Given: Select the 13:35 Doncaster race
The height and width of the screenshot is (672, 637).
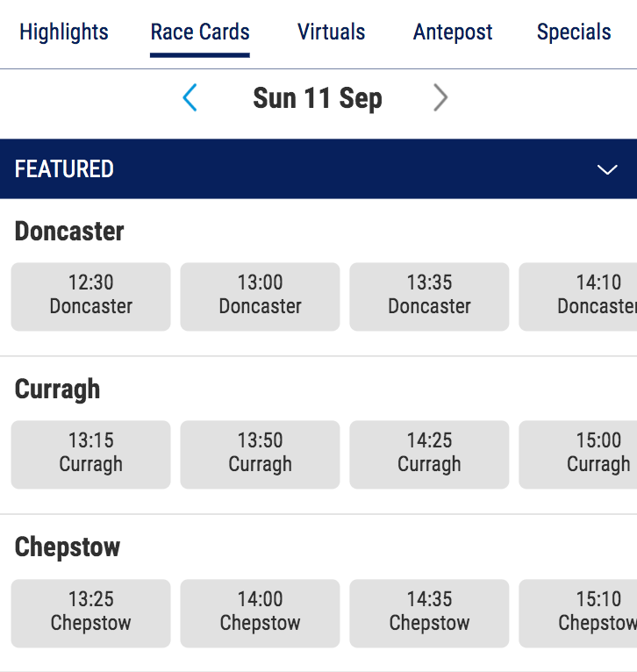Looking at the screenshot, I should coord(429,296).
